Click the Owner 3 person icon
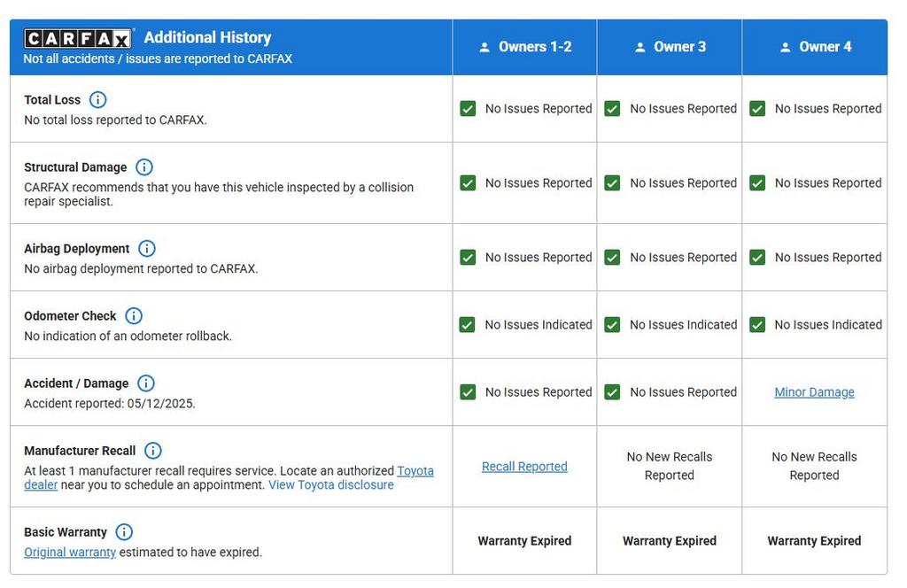Viewport: 907px width, 588px height. coord(640,48)
